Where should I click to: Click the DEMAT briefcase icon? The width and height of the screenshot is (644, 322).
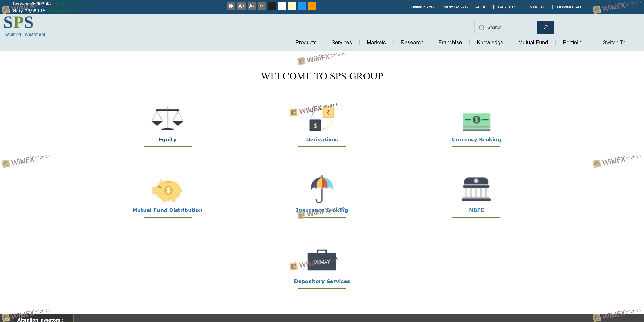pos(322,260)
